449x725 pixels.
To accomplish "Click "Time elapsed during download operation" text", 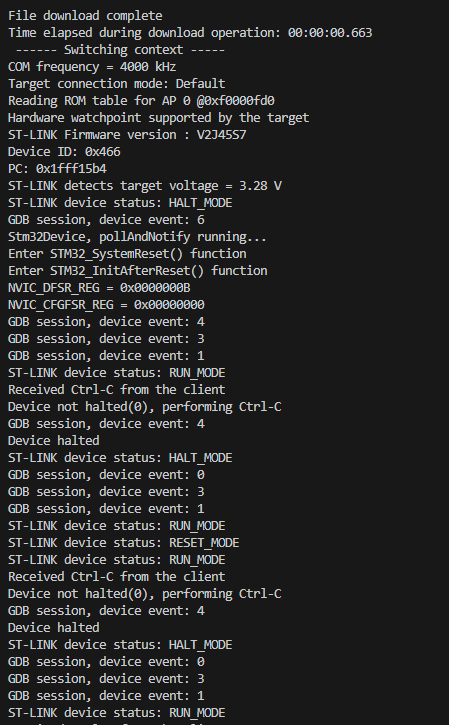I will (x=145, y=33).
